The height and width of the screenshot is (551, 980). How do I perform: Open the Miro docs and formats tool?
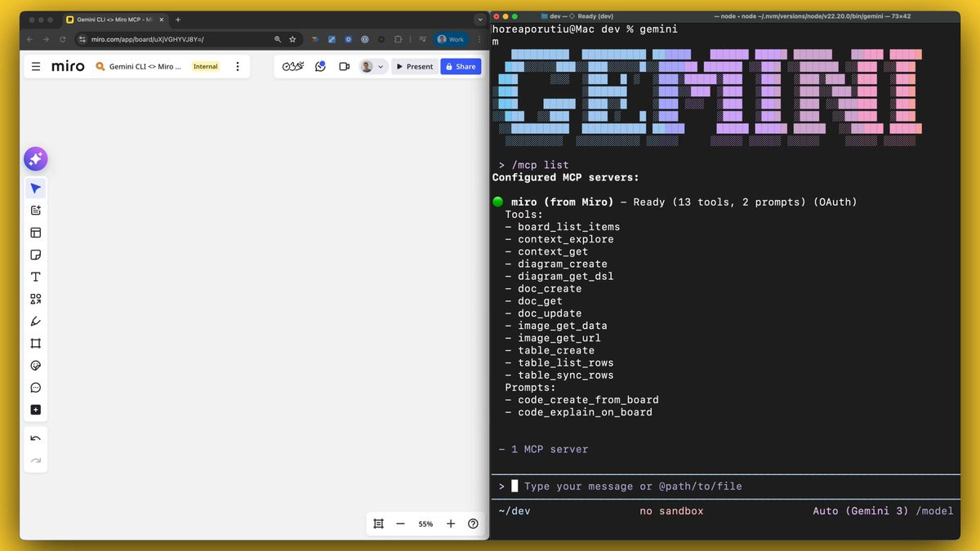(x=36, y=211)
